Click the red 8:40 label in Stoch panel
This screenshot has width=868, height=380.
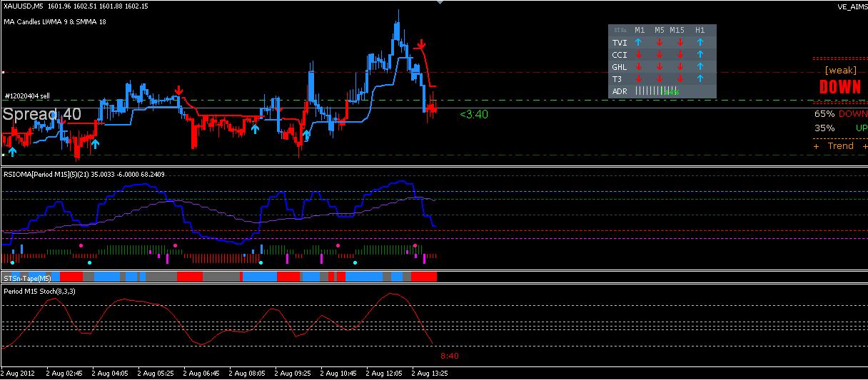(x=449, y=356)
